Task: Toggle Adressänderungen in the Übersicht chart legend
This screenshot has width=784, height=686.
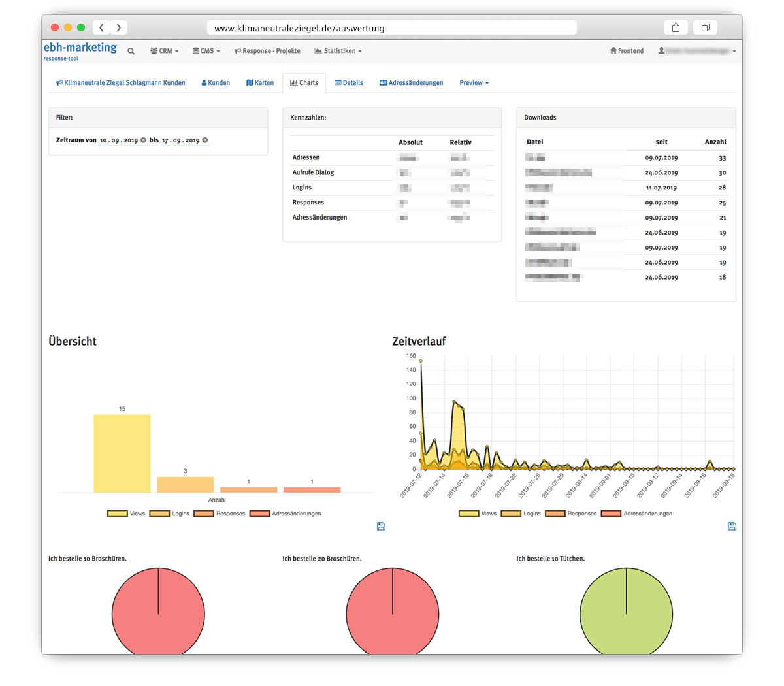Action: (286, 514)
